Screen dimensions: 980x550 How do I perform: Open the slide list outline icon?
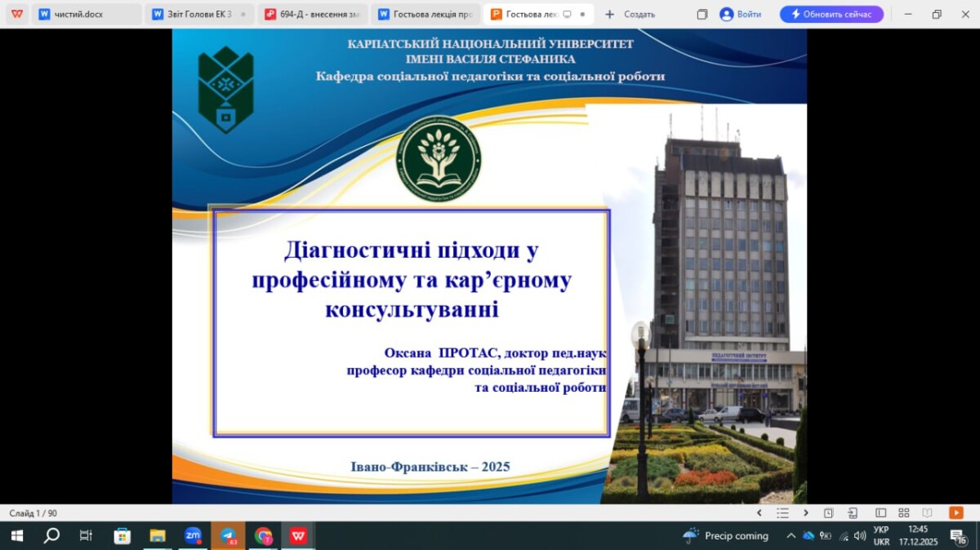782,513
